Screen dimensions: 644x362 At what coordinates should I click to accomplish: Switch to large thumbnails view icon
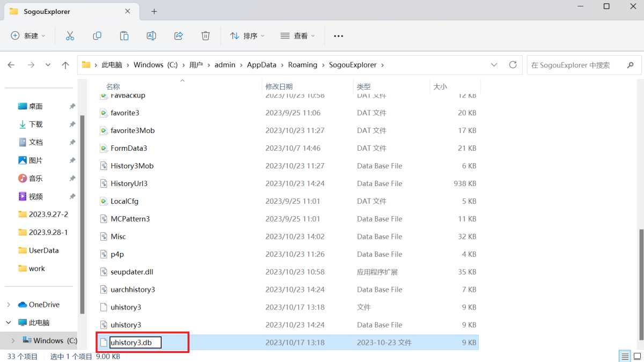(637, 357)
